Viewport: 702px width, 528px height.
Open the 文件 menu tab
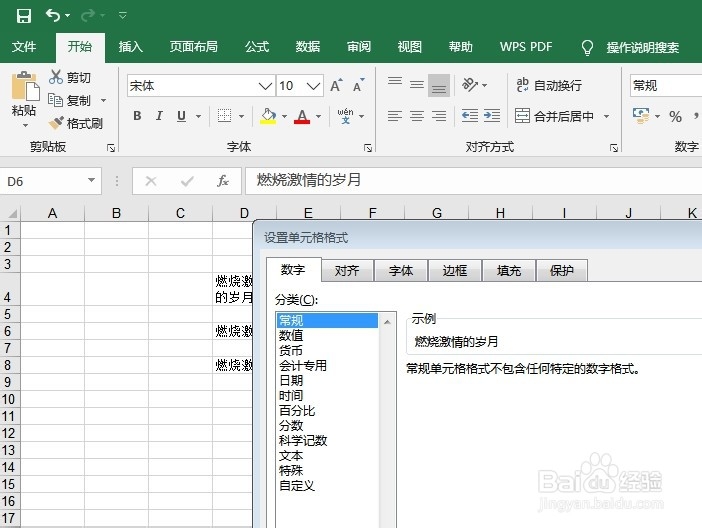tap(24, 47)
